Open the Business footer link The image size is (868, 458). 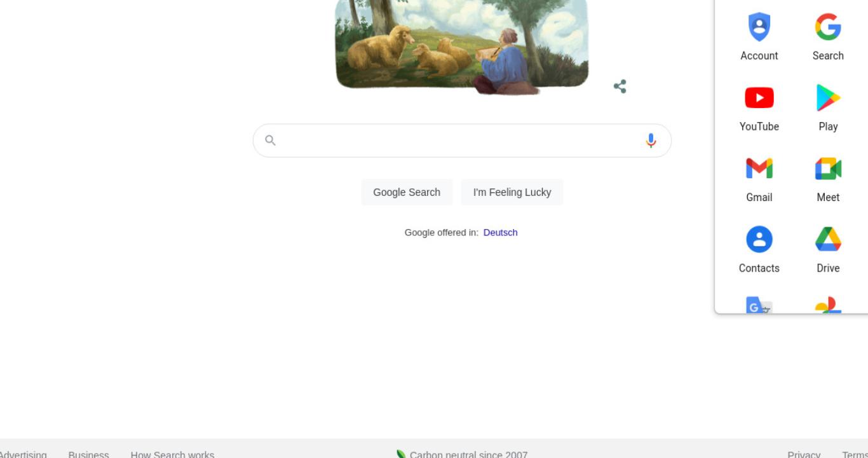[88, 454]
